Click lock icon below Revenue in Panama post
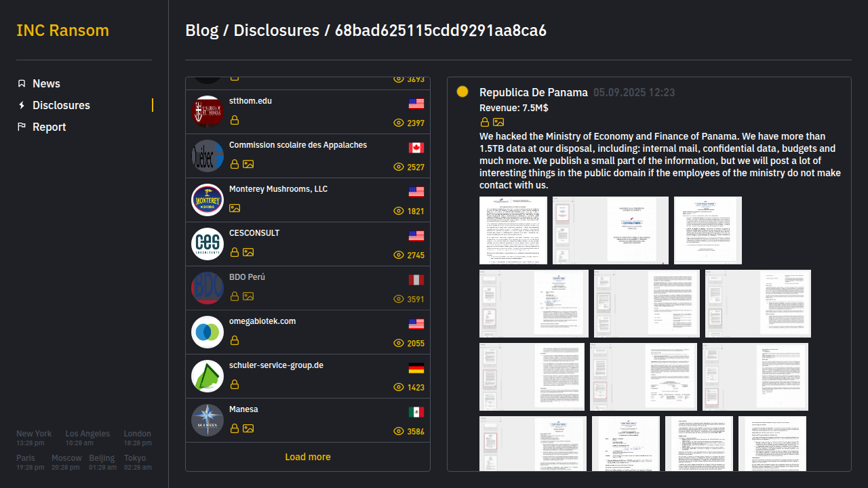The image size is (868, 488). (485, 122)
